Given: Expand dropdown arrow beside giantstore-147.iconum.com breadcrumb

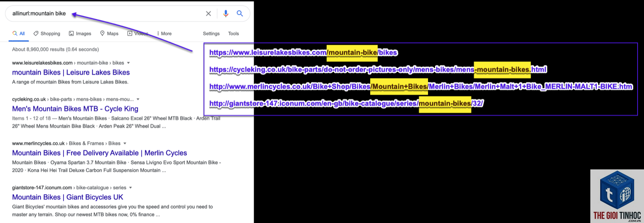Looking at the screenshot, I should [131, 188].
